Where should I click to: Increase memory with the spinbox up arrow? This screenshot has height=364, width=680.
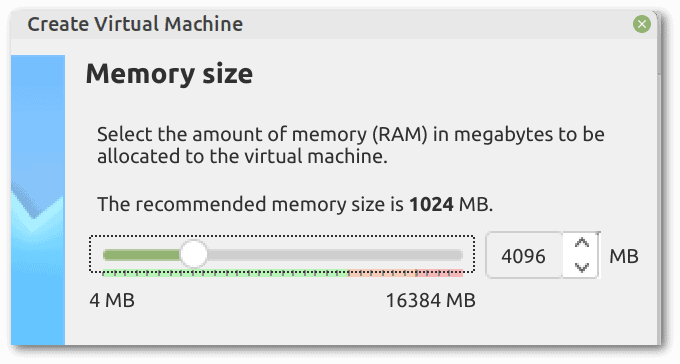pyautogui.click(x=581, y=243)
